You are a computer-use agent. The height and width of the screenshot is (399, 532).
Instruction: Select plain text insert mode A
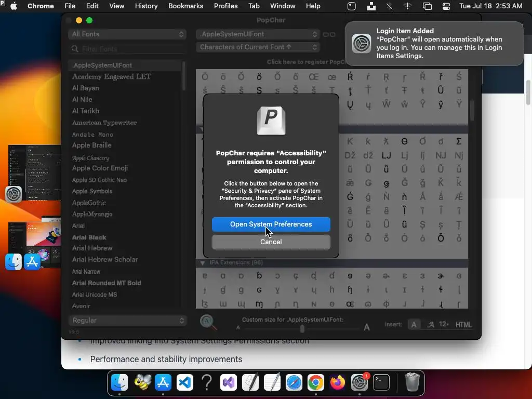414,325
